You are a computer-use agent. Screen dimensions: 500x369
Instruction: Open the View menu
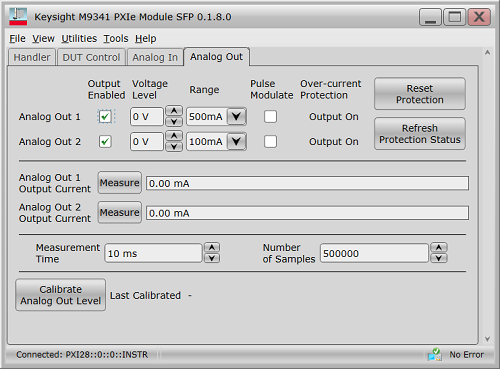tap(43, 39)
